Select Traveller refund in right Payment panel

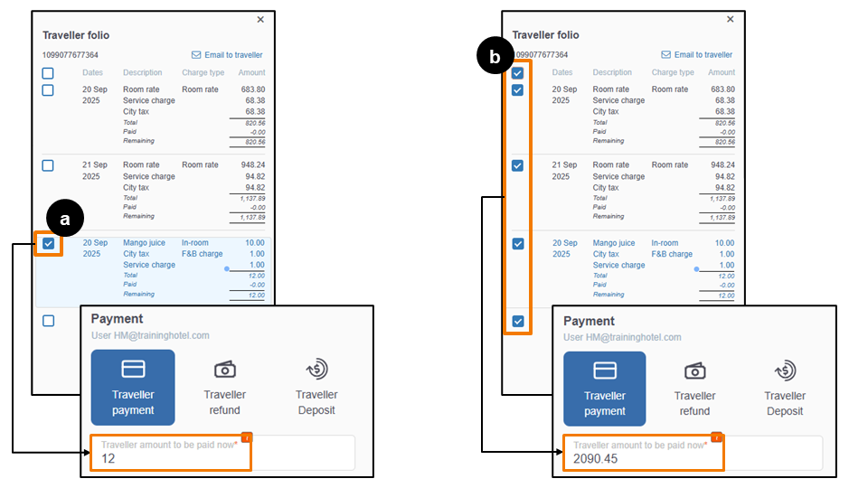(x=694, y=389)
